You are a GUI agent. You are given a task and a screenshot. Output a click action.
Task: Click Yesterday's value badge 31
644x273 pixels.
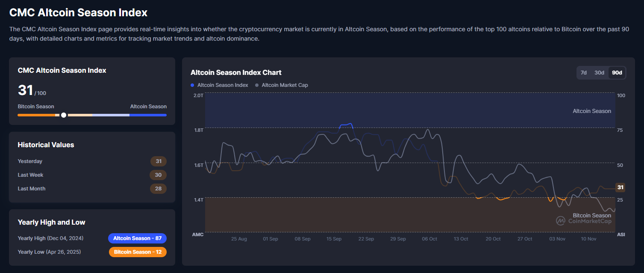[158, 161]
